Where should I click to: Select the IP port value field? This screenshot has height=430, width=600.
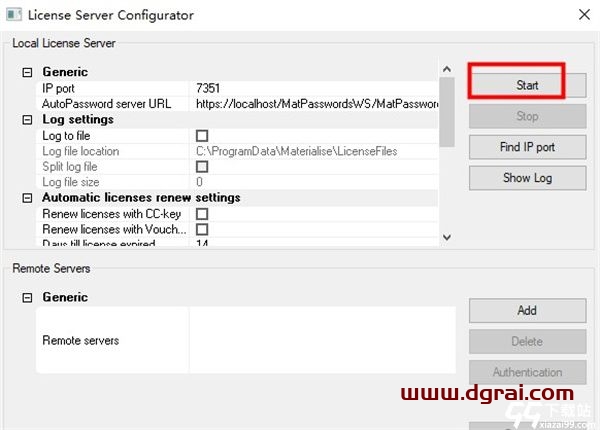[x=315, y=88]
